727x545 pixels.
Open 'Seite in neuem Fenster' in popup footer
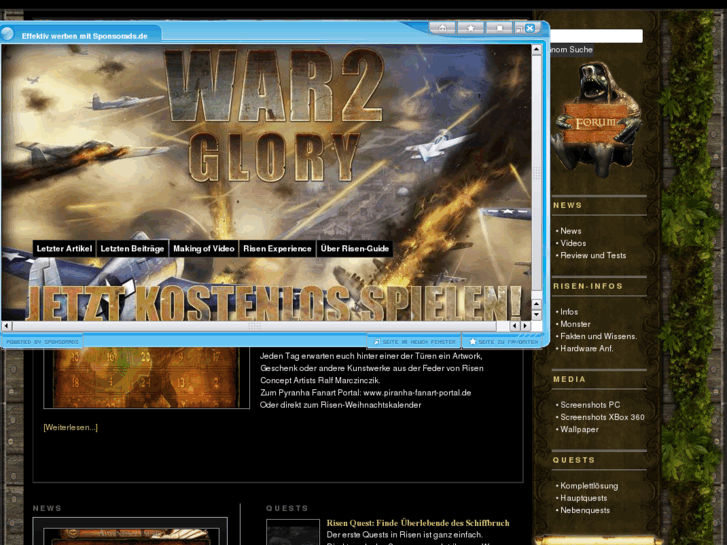pos(415,342)
